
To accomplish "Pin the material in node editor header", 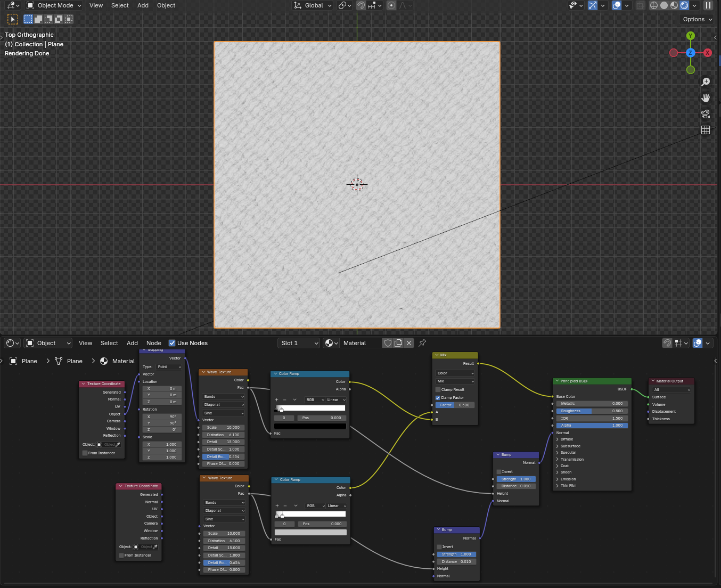I will (x=422, y=343).
